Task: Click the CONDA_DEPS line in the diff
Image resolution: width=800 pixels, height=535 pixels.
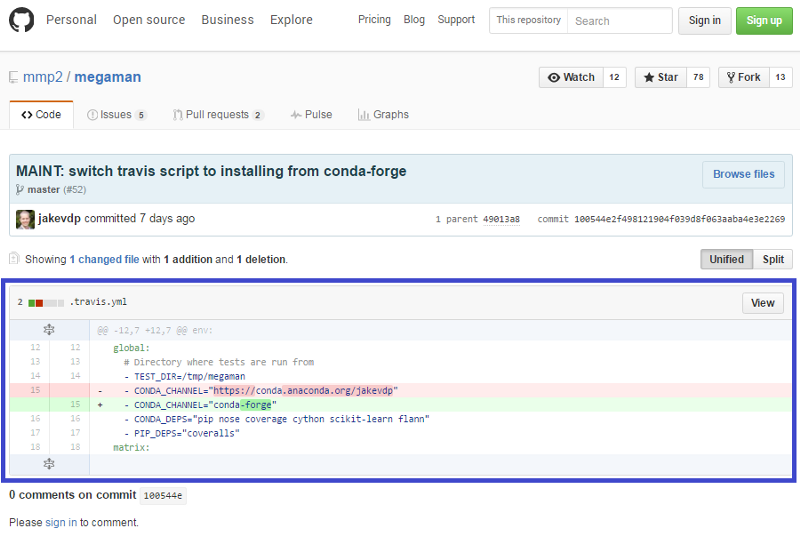Action: [x=401, y=419]
